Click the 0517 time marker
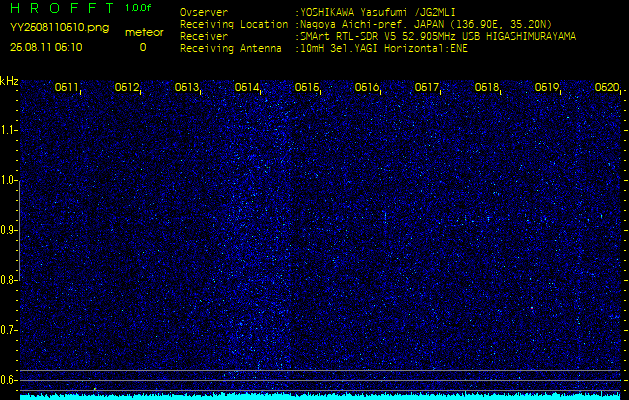The height and width of the screenshot is (400, 629). 426,87
